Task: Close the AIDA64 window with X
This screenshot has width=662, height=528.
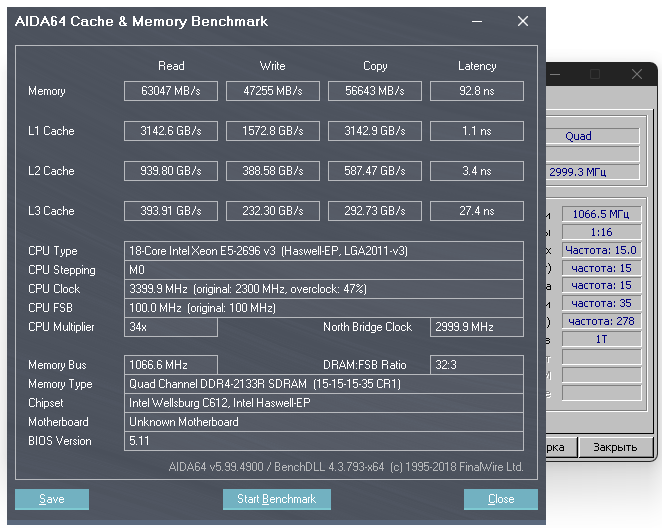Action: (x=523, y=21)
